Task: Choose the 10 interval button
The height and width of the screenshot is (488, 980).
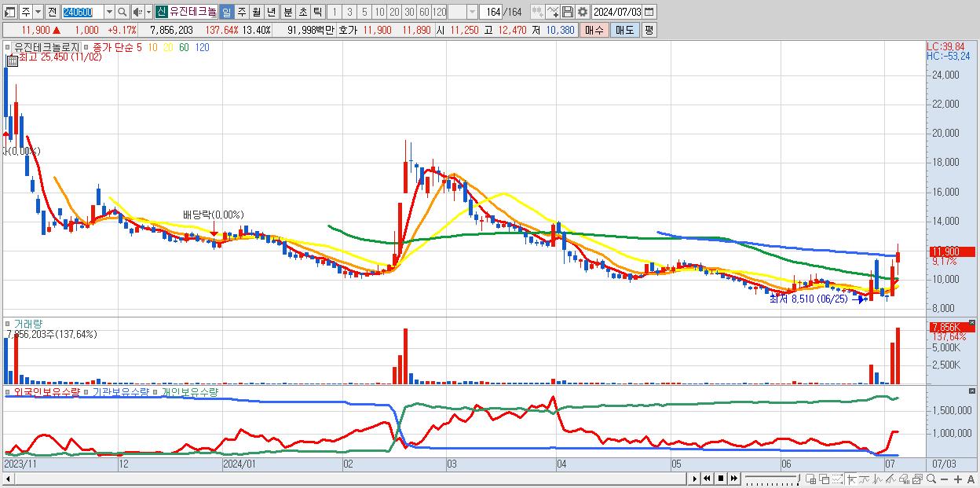Action: click(x=379, y=12)
